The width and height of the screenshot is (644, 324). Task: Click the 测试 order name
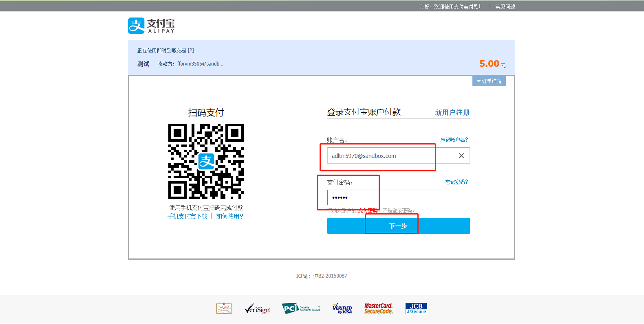pyautogui.click(x=143, y=64)
